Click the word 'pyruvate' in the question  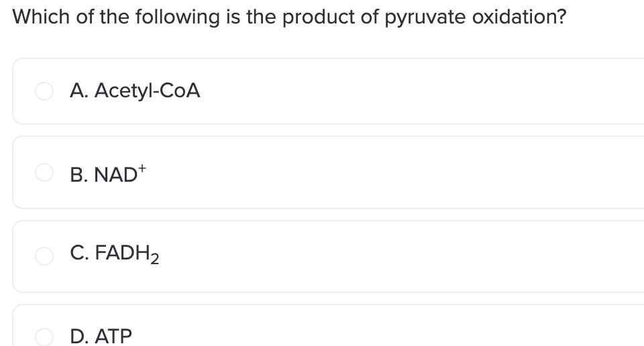click(425, 19)
